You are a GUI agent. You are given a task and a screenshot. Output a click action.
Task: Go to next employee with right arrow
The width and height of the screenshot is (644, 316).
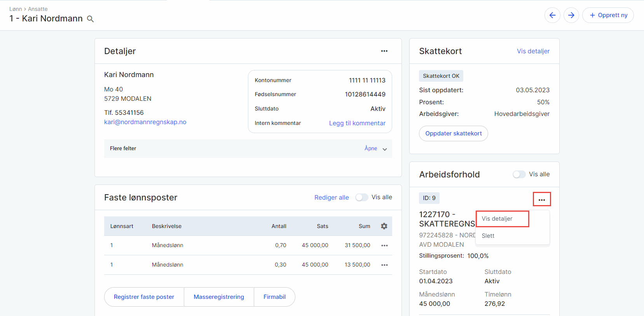click(571, 15)
